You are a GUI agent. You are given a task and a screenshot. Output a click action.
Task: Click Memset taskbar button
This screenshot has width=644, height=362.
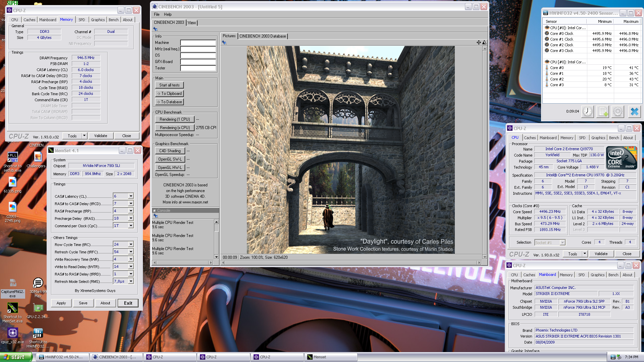pyautogui.click(x=331, y=357)
